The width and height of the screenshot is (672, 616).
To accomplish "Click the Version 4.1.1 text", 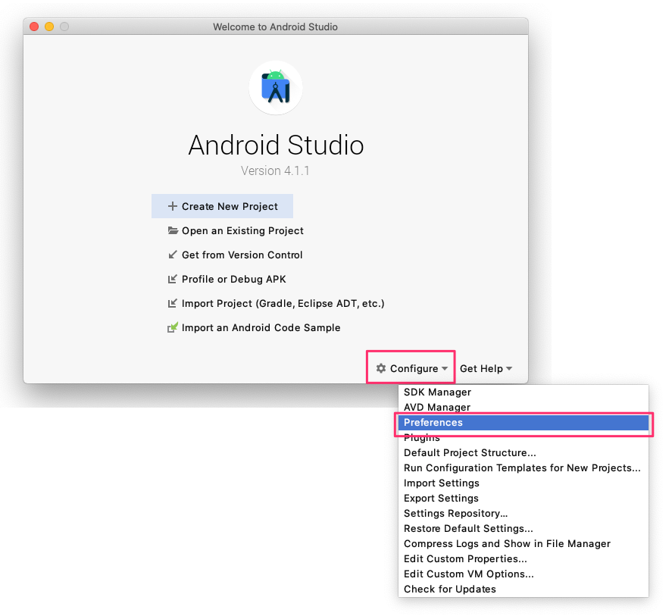I will click(275, 170).
